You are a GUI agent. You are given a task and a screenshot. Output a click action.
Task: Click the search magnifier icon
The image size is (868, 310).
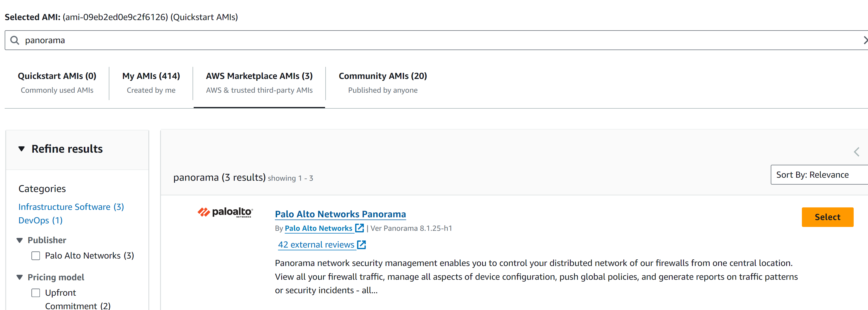point(15,40)
